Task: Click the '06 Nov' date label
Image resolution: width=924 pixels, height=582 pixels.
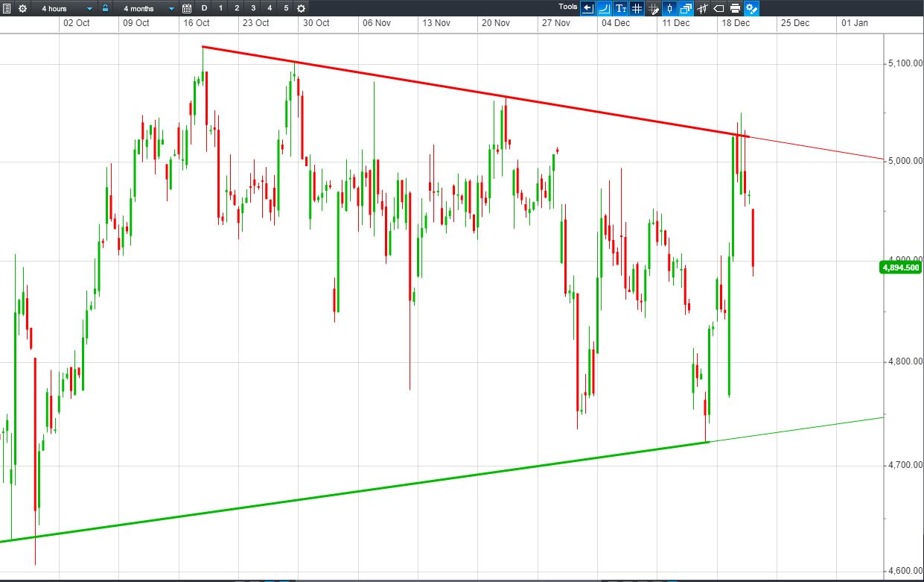Action: (377, 23)
